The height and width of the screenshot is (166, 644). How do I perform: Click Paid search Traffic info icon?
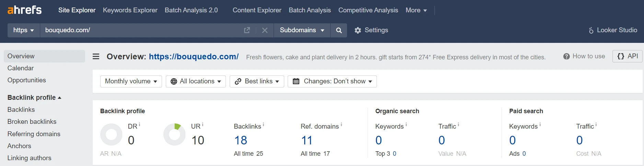[596, 125]
